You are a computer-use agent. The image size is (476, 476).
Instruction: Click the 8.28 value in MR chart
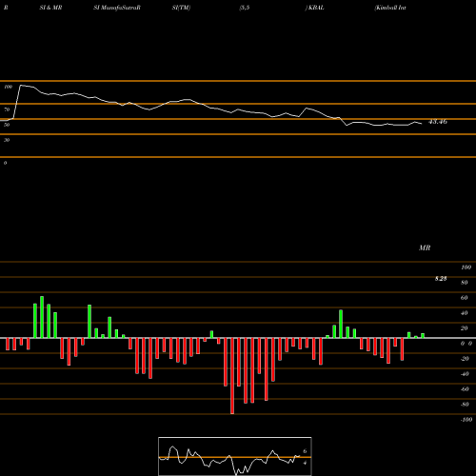(x=441, y=279)
